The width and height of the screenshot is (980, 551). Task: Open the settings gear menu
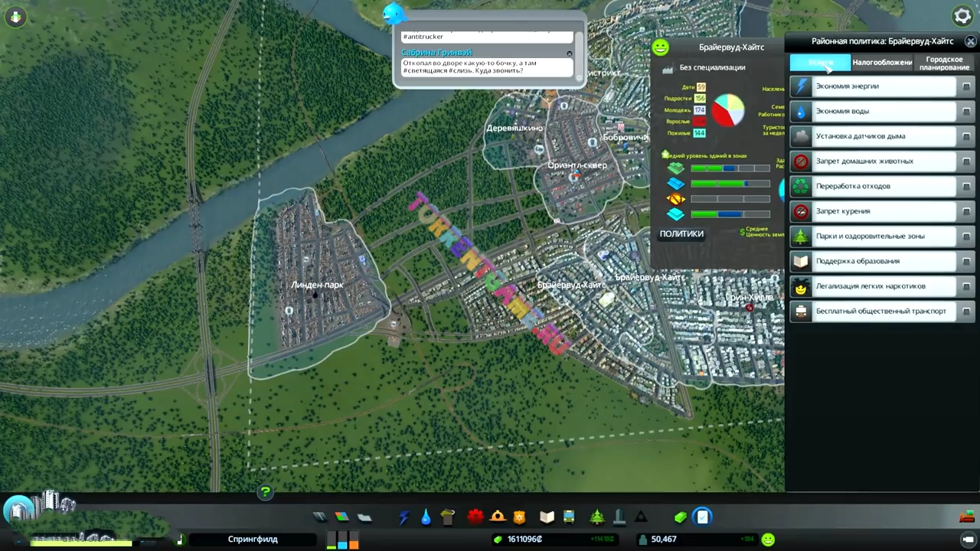coord(962,16)
